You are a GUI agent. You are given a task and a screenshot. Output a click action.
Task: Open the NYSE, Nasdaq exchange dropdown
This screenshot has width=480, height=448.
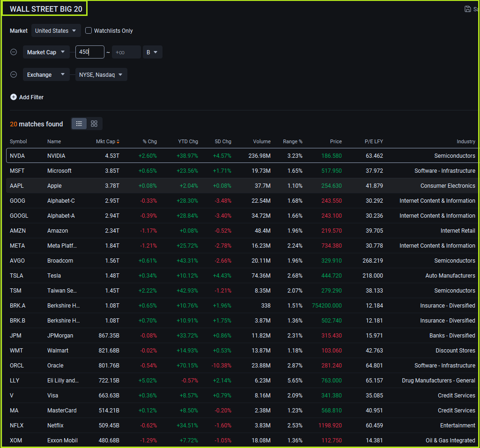(101, 74)
